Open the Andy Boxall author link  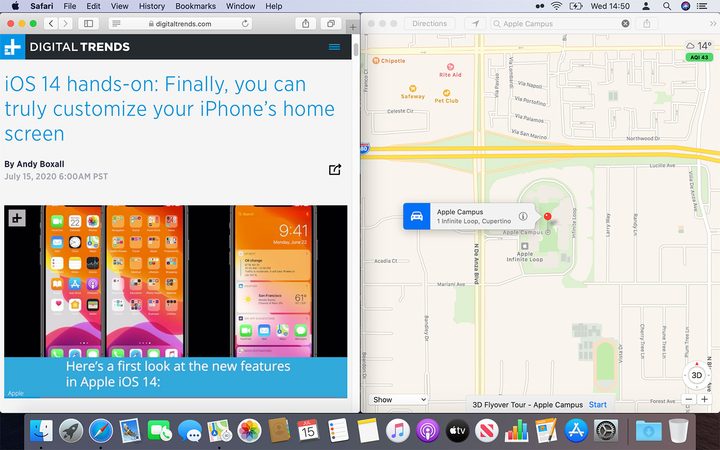(40, 164)
